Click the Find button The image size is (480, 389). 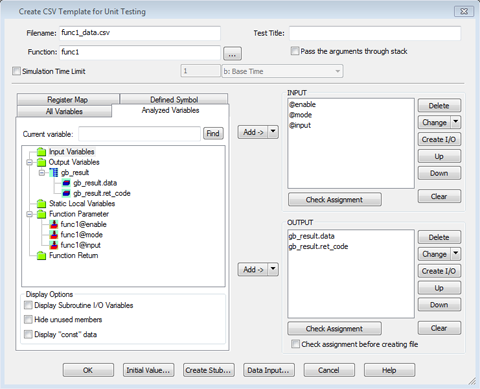click(x=213, y=134)
